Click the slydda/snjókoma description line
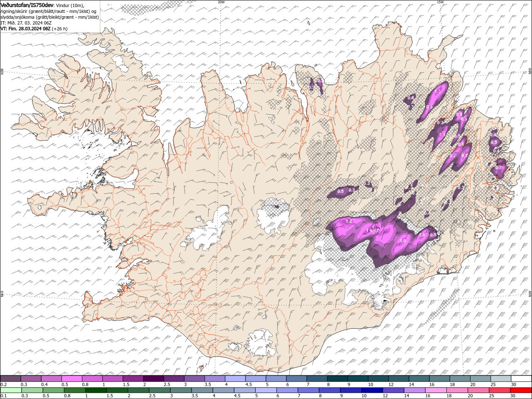This screenshot has width=532, height=399. pos(49,17)
